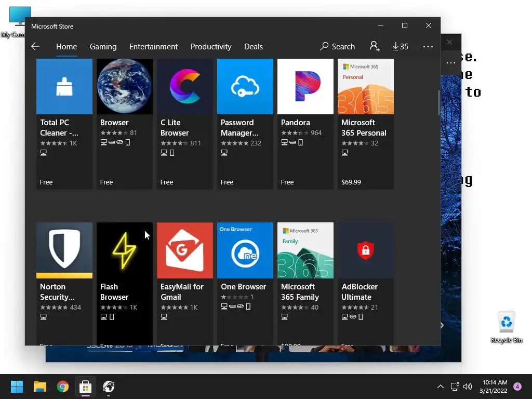
Task: Launch Google Chrome from the taskbar
Action: [63, 387]
